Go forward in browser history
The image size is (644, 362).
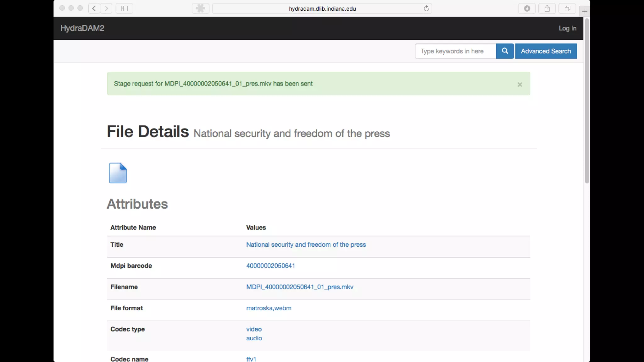click(106, 8)
